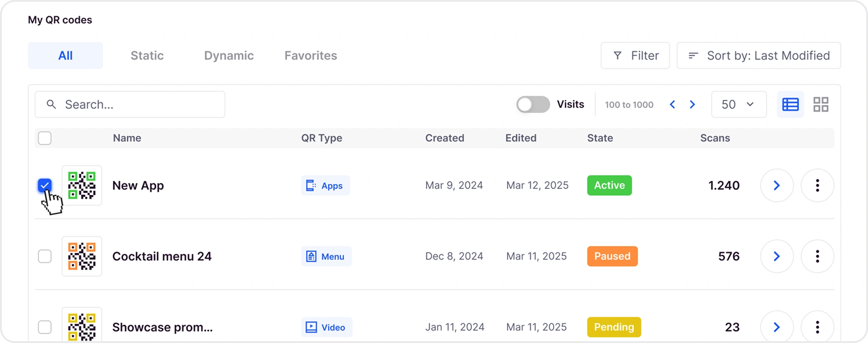Expand Cocktail menu 24 details arrow
The image size is (868, 343).
tap(777, 256)
